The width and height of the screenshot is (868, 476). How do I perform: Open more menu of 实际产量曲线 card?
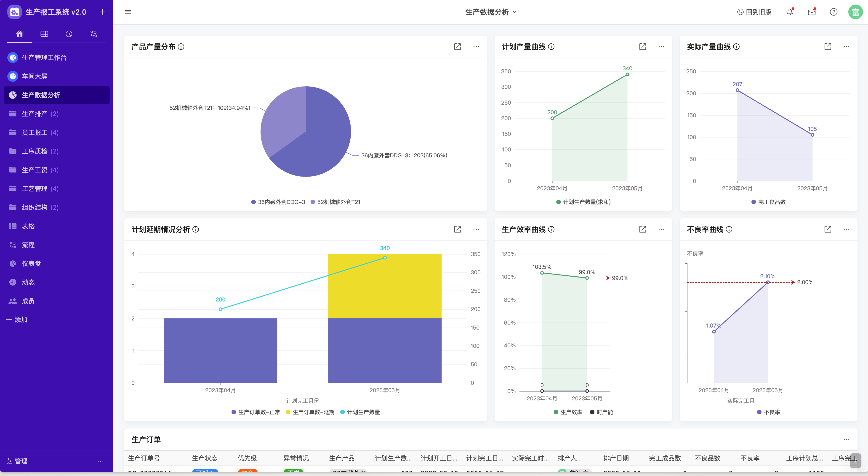tap(847, 47)
